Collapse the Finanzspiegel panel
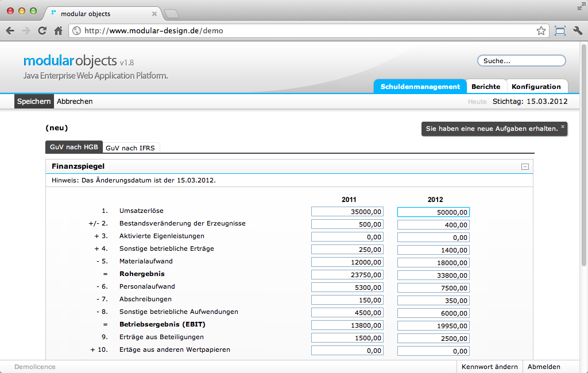 coord(525,166)
